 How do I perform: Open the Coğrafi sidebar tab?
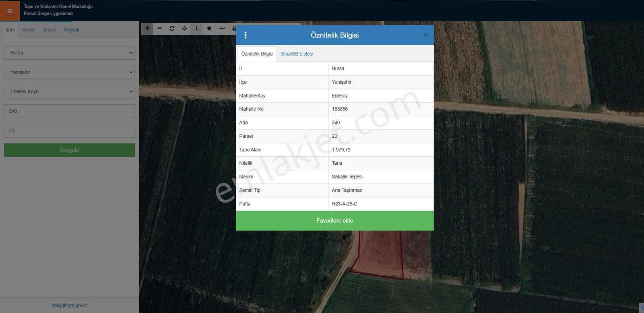tap(71, 30)
